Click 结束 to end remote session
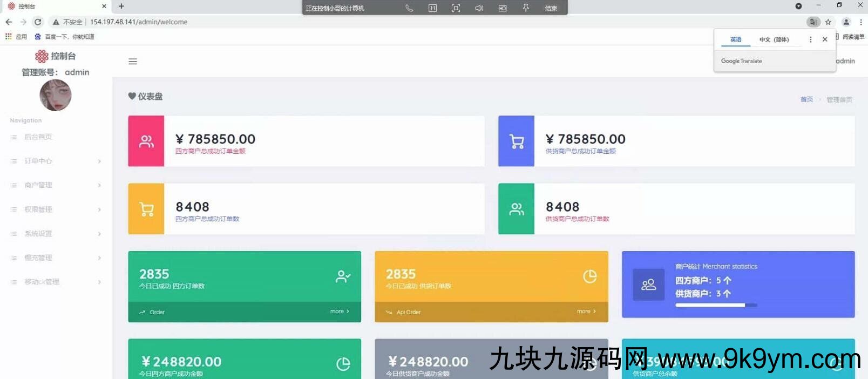 tap(551, 8)
